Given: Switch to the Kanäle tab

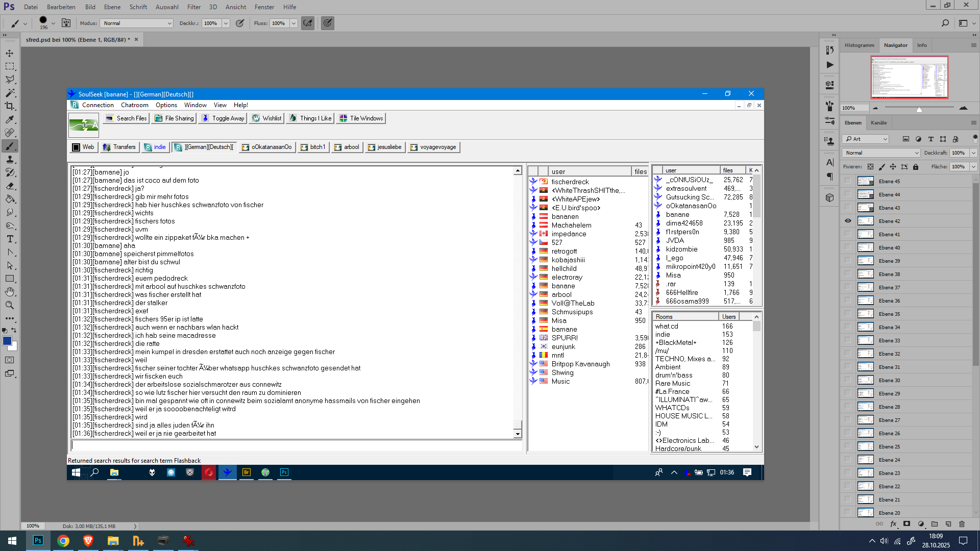Looking at the screenshot, I should point(878,123).
